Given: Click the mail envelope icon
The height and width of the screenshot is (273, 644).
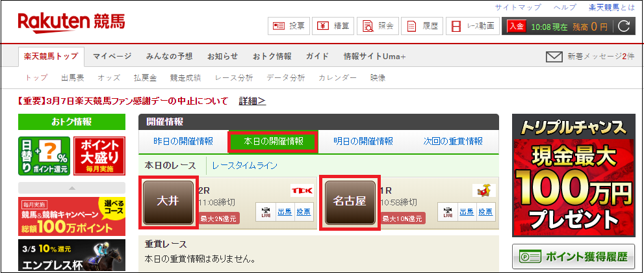Looking at the screenshot, I should (x=554, y=57).
